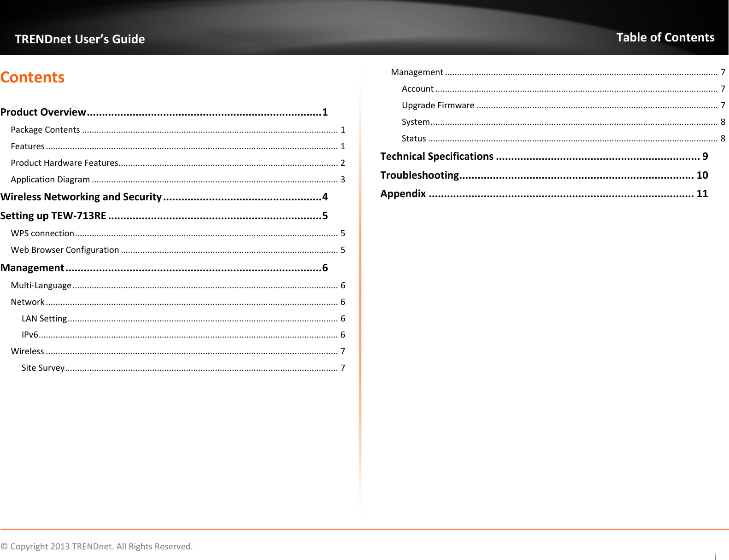Open Multi-Language entry
Viewport: 729px width, 560px height.
(x=178, y=285)
